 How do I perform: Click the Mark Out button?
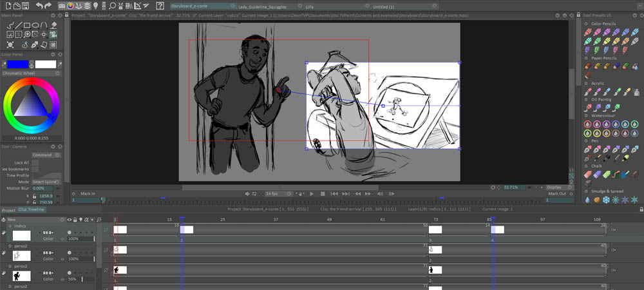[x=557, y=193]
